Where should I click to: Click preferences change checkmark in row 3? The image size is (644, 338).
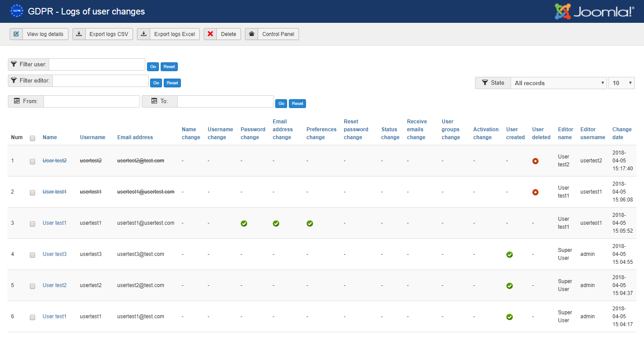click(309, 223)
